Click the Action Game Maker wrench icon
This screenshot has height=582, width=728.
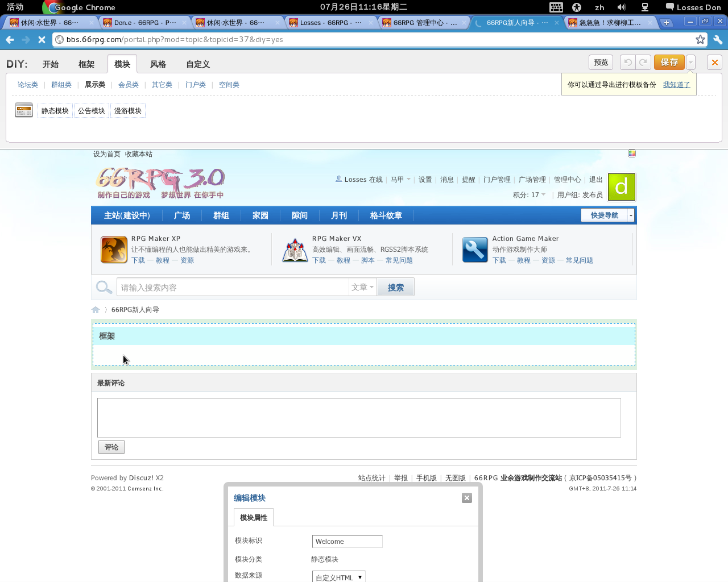[475, 250]
